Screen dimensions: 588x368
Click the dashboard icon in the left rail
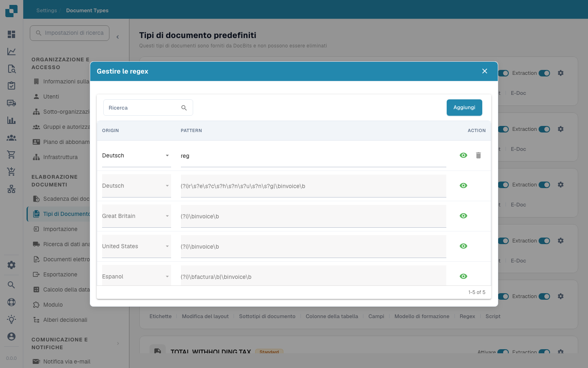coord(11,34)
